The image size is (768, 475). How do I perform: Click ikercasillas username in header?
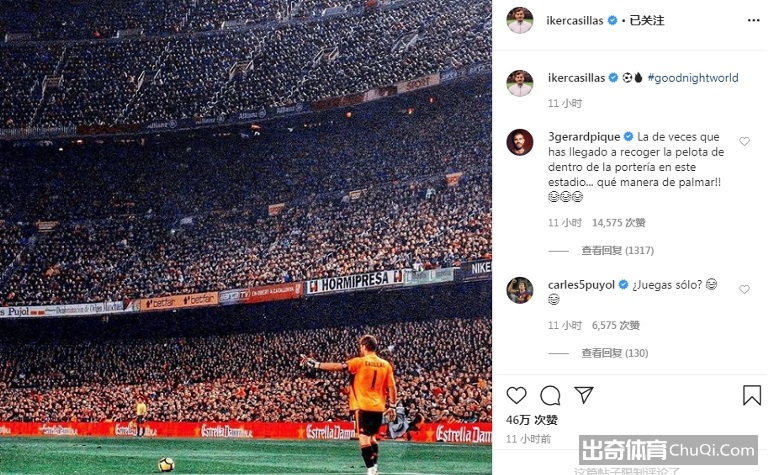click(x=575, y=21)
